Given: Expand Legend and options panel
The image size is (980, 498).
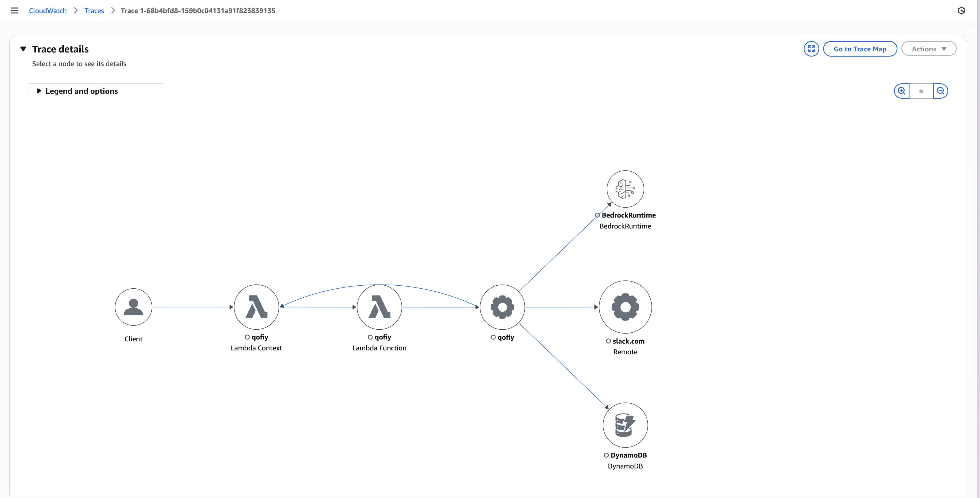Looking at the screenshot, I should [x=95, y=91].
